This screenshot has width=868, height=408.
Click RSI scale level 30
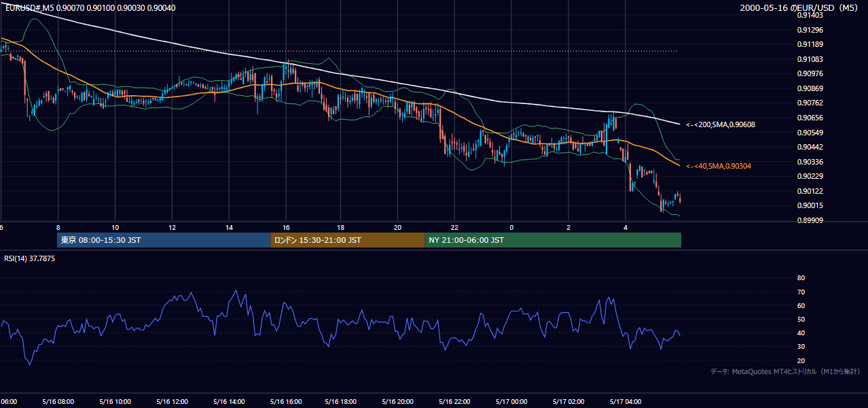coord(801,347)
